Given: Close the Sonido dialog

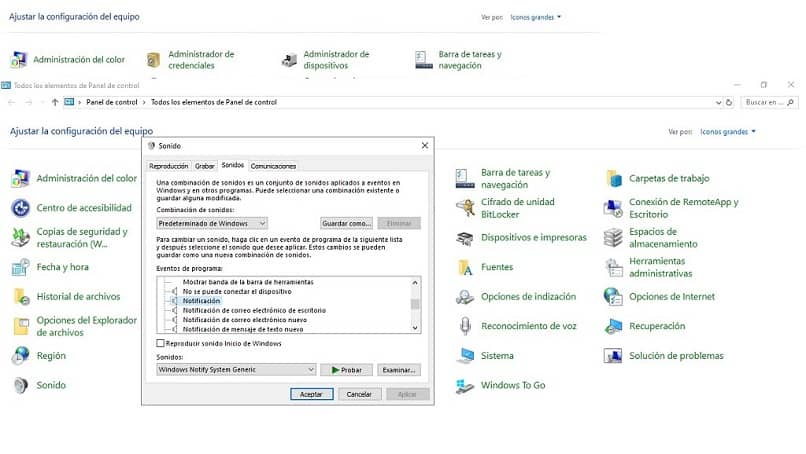Looking at the screenshot, I should click(x=425, y=146).
